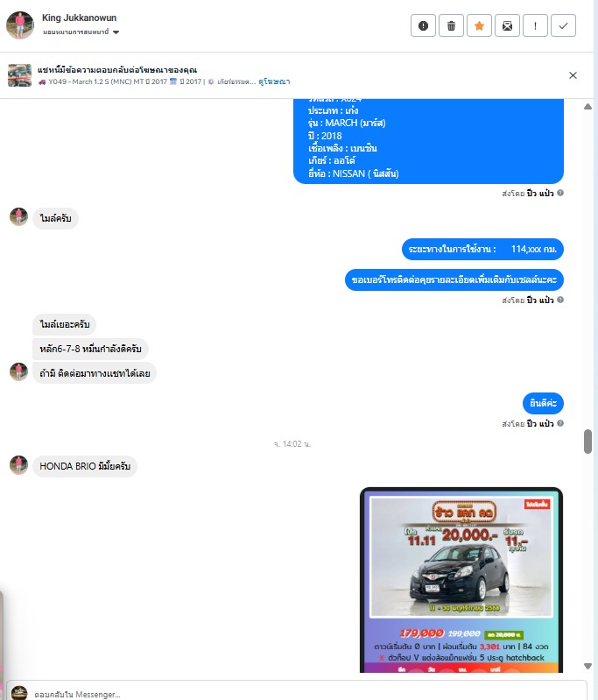The image size is (598, 700).
Task: Click the help icon beside first 'ส่งโดย ปิว แป๋ว'
Action: tap(560, 193)
